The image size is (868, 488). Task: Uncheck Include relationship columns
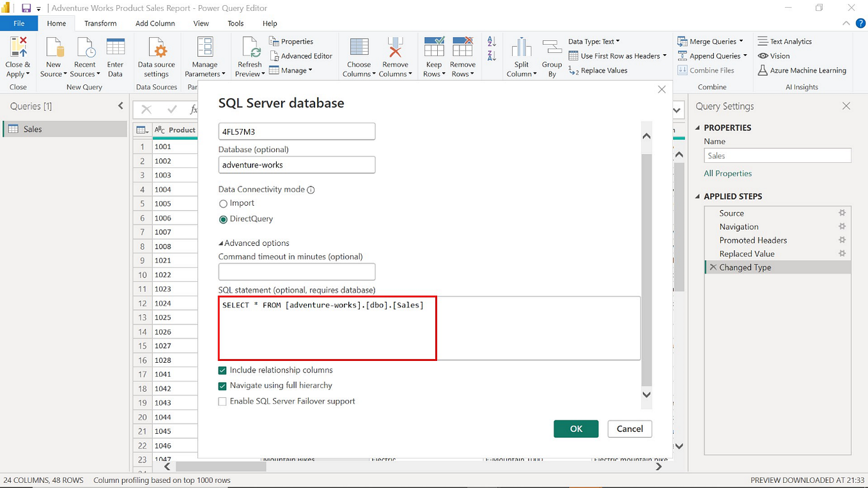click(223, 370)
